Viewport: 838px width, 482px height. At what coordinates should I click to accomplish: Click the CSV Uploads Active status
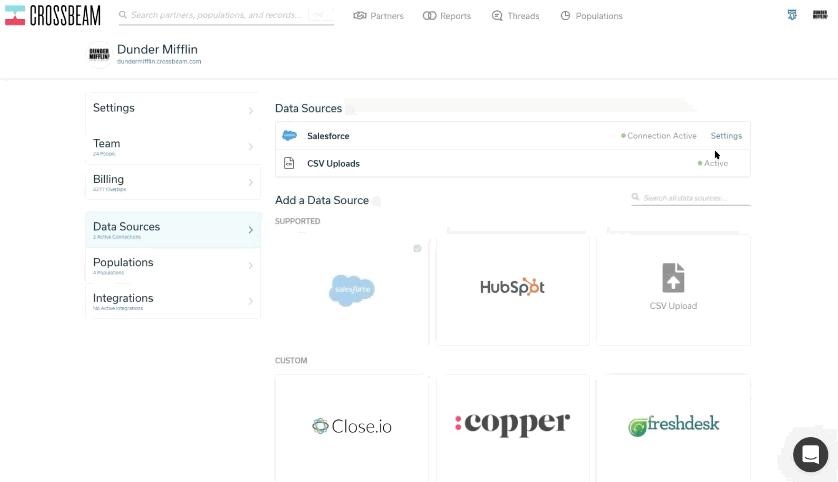tap(712, 163)
